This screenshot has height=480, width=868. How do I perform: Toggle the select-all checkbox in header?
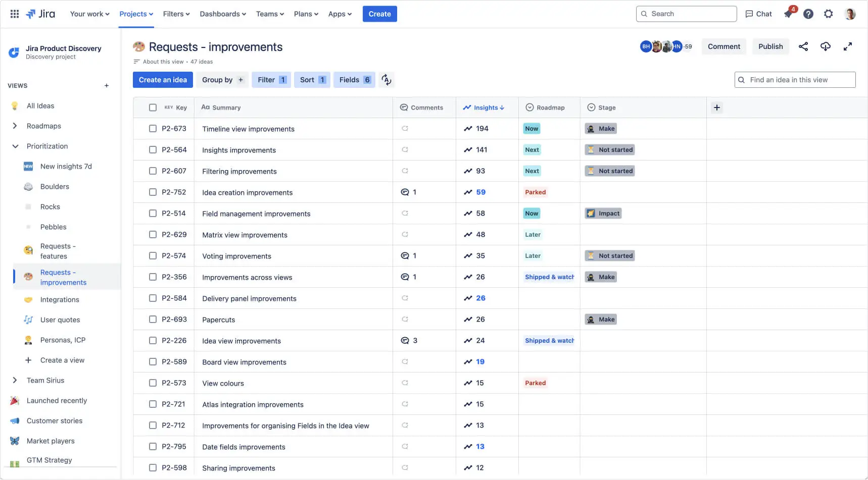tap(153, 108)
